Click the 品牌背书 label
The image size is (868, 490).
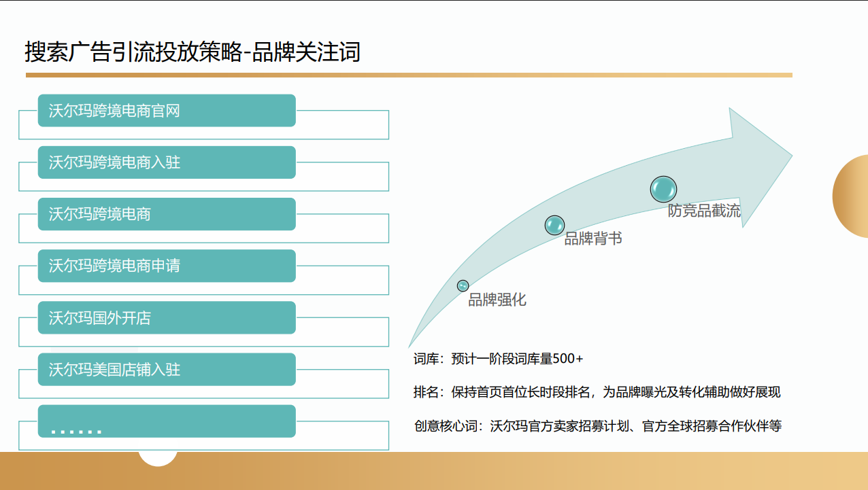point(593,239)
